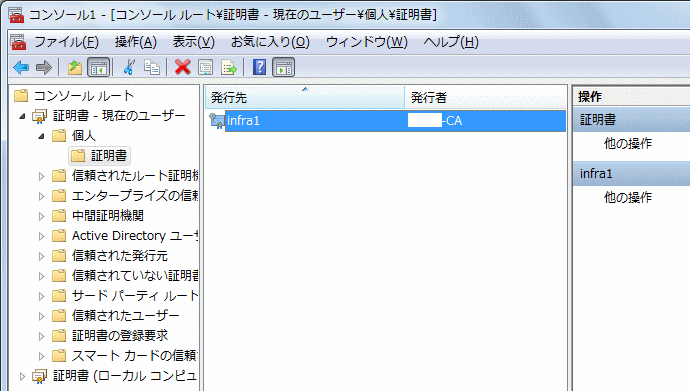
Task: Expand 信頼されていない証明書 node
Action: (x=41, y=276)
